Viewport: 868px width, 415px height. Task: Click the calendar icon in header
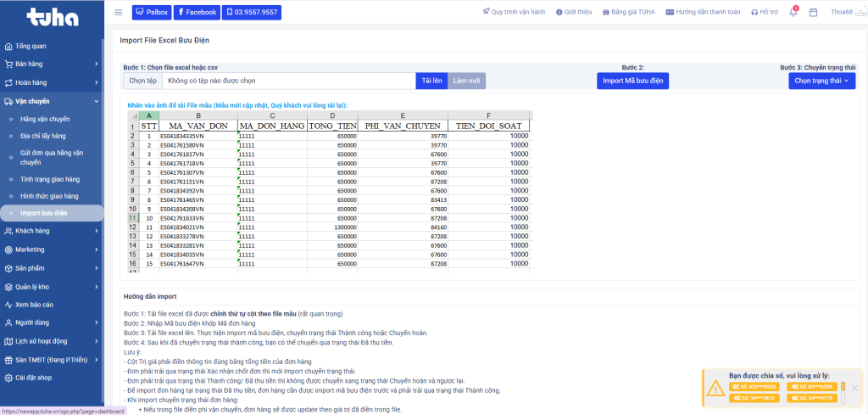(813, 13)
